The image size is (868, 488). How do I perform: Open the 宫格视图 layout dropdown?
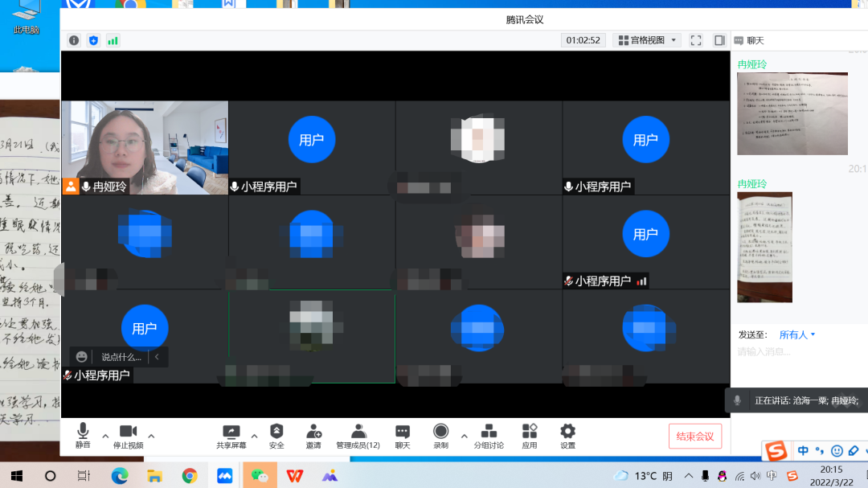(647, 40)
